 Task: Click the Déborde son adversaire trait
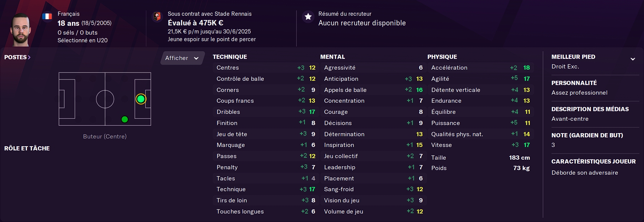pyautogui.click(x=585, y=173)
